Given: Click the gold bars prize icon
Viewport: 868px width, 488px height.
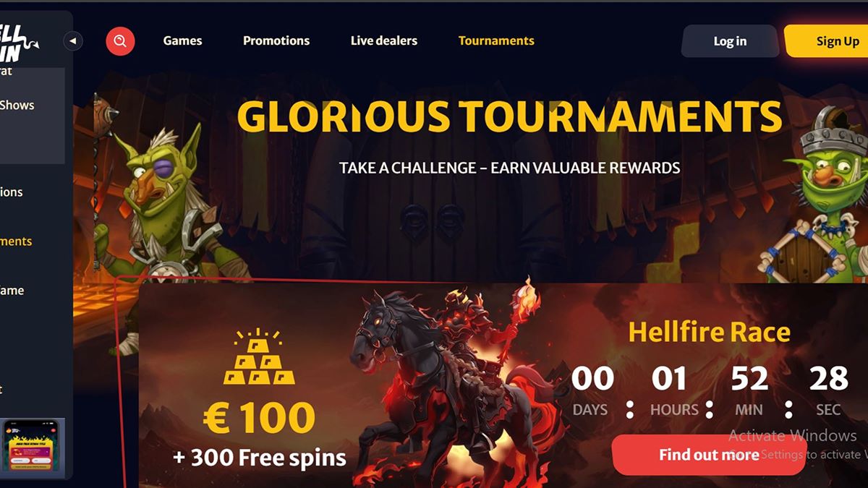Looking at the screenshot, I should (259, 358).
